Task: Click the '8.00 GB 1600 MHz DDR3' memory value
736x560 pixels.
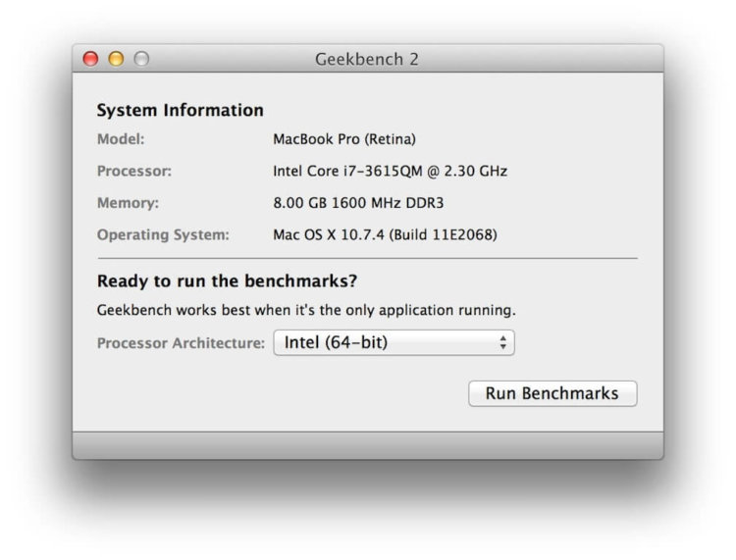Action: pyautogui.click(x=358, y=203)
